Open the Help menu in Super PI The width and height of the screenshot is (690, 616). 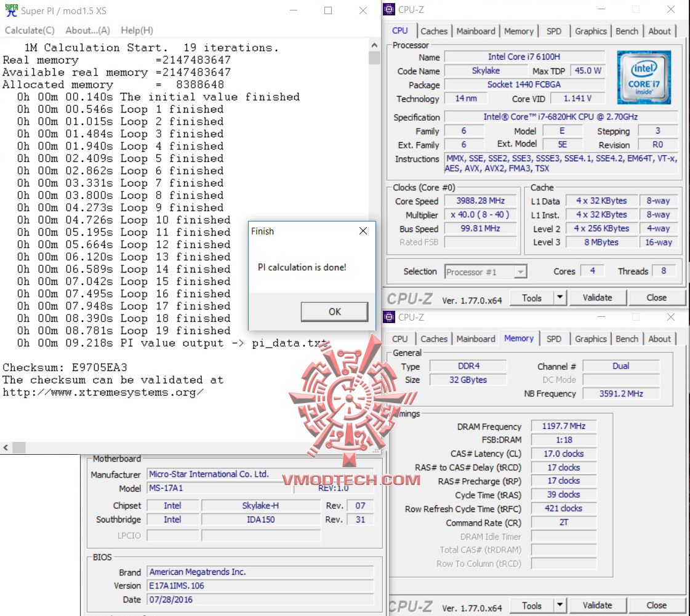point(137,30)
